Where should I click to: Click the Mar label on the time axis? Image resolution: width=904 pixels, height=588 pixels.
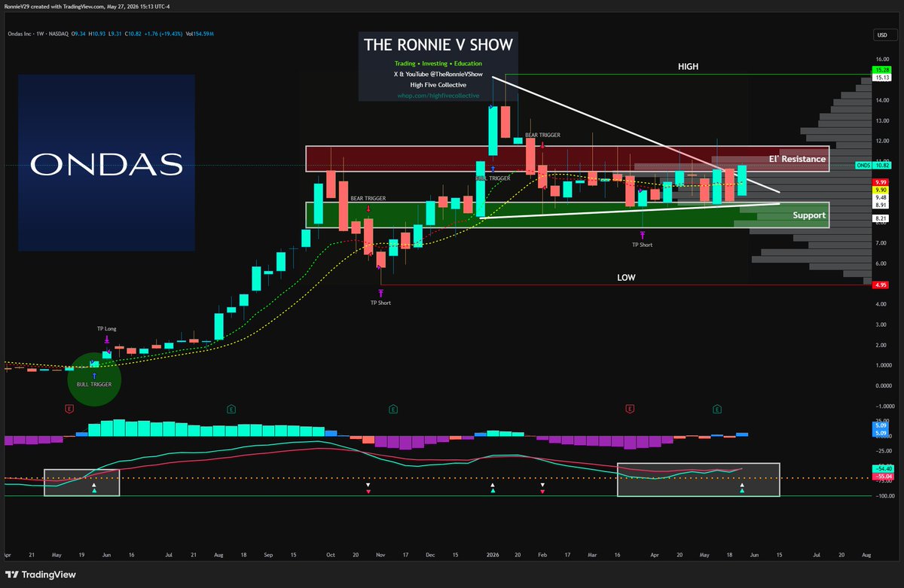(x=593, y=554)
